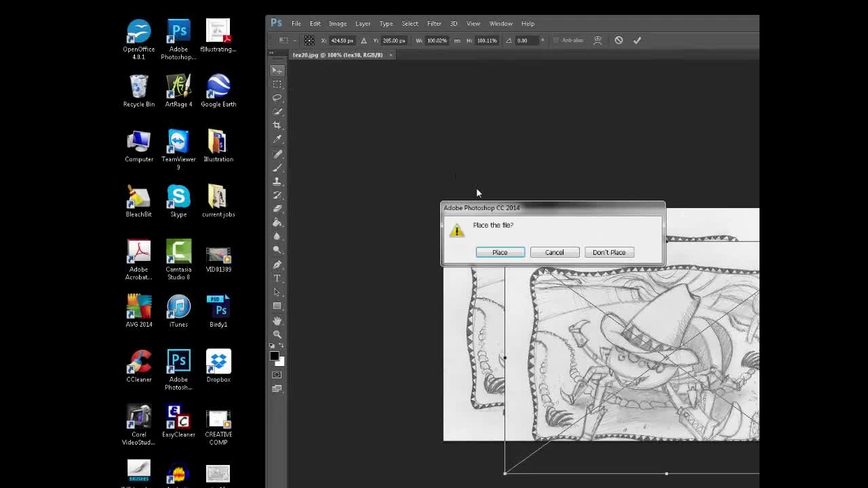Viewport: 868px width, 488px height.
Task: Open the Edit menu
Action: pos(315,23)
